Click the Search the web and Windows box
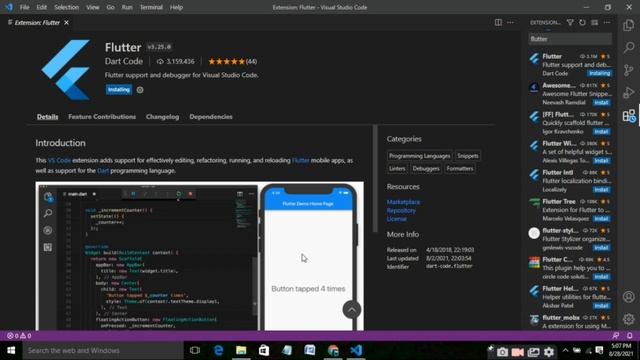 click(103, 351)
